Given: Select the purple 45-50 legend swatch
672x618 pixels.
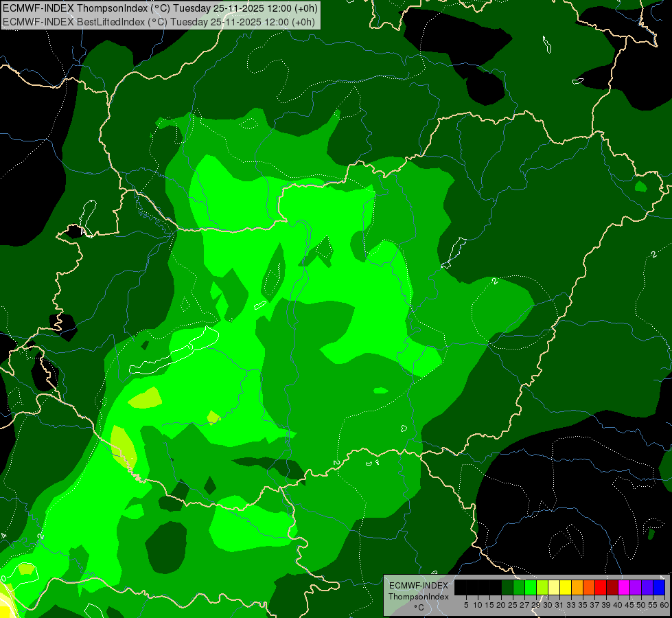Looking at the screenshot, I should (x=636, y=587).
